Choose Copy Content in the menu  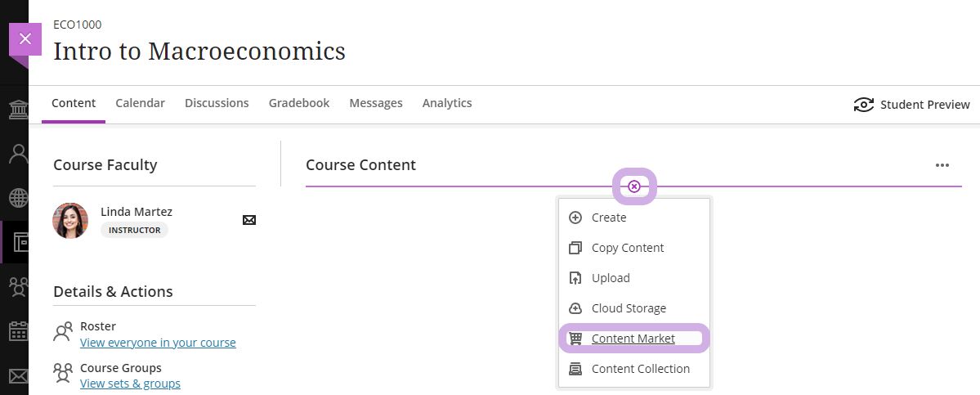(627, 248)
